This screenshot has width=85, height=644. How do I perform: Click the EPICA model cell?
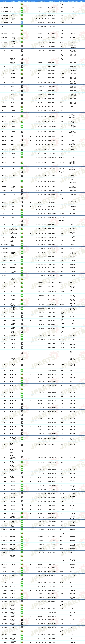point(13,4)
